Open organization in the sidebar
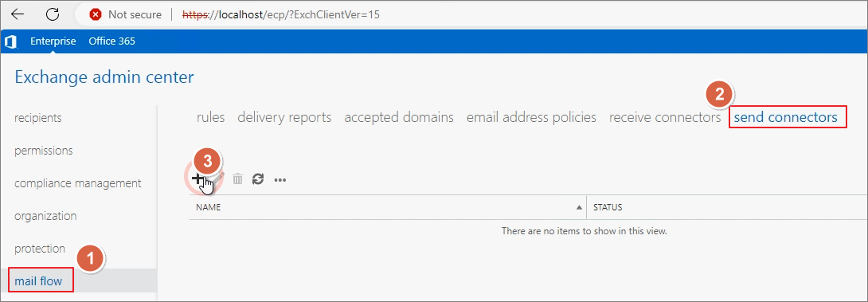Viewport: 868px width, 302px height. coord(45,216)
